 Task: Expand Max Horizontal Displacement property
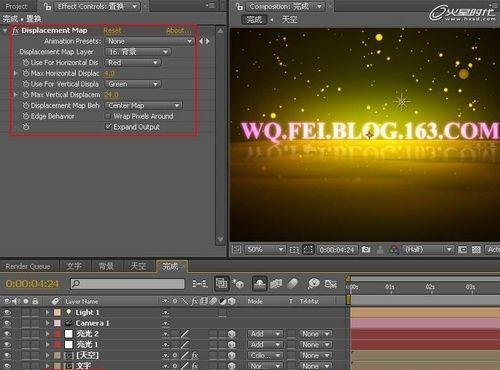pyautogui.click(x=15, y=73)
